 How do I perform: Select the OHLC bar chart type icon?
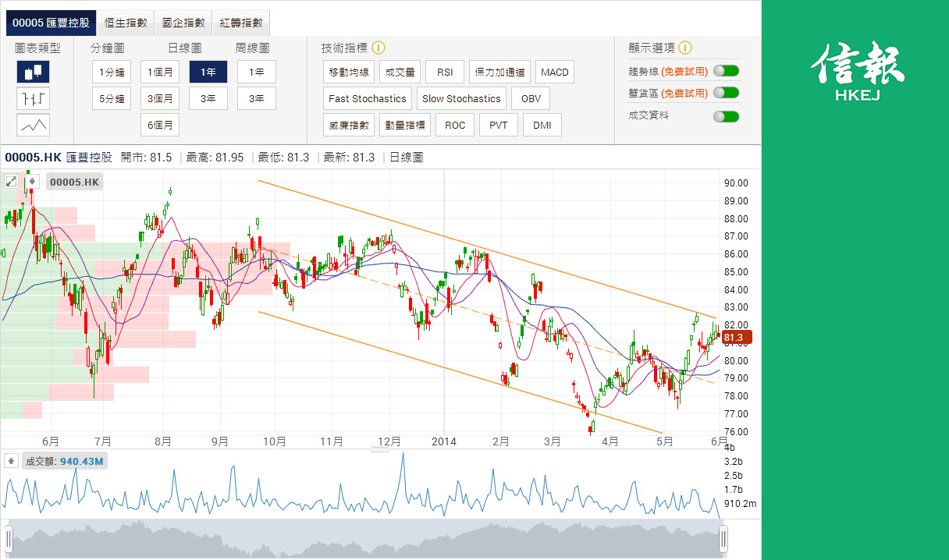click(x=33, y=98)
